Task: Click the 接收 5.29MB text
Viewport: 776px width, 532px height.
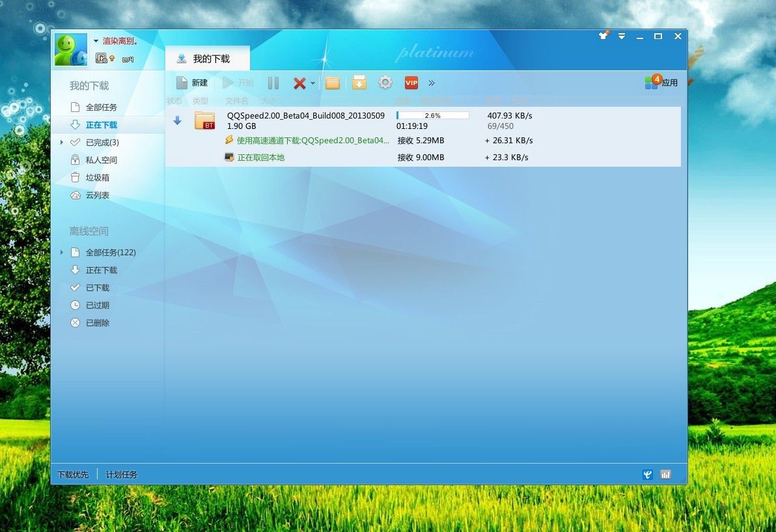Action: 421,141
